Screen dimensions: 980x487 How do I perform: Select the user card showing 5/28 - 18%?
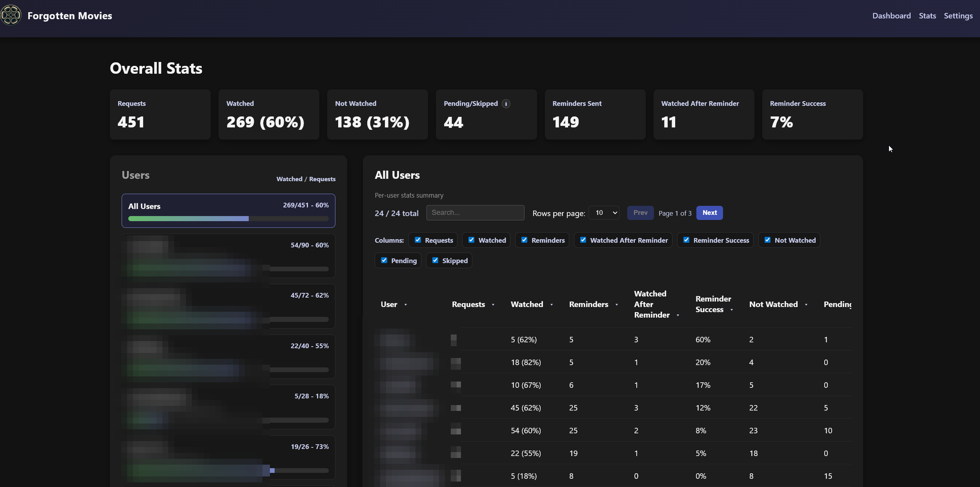228,407
